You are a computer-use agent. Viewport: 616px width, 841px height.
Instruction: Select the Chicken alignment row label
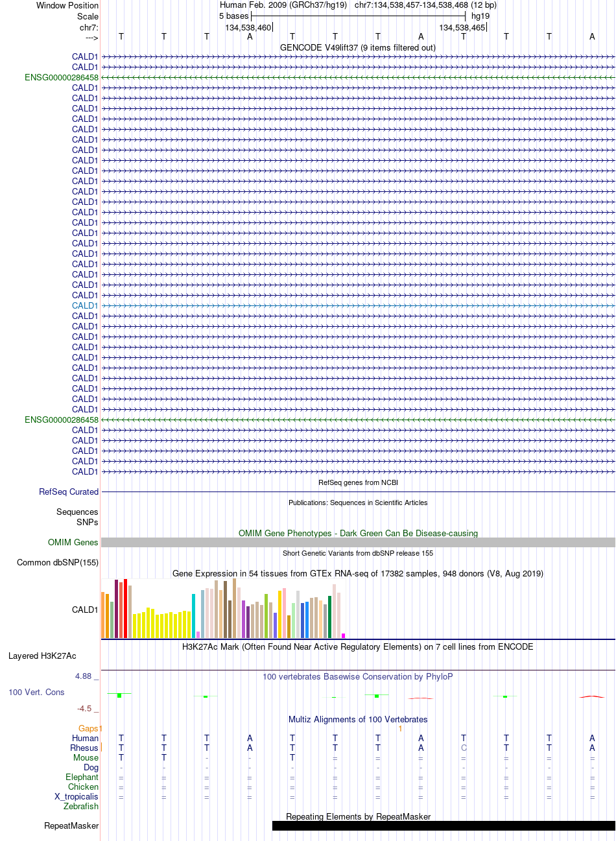click(84, 787)
